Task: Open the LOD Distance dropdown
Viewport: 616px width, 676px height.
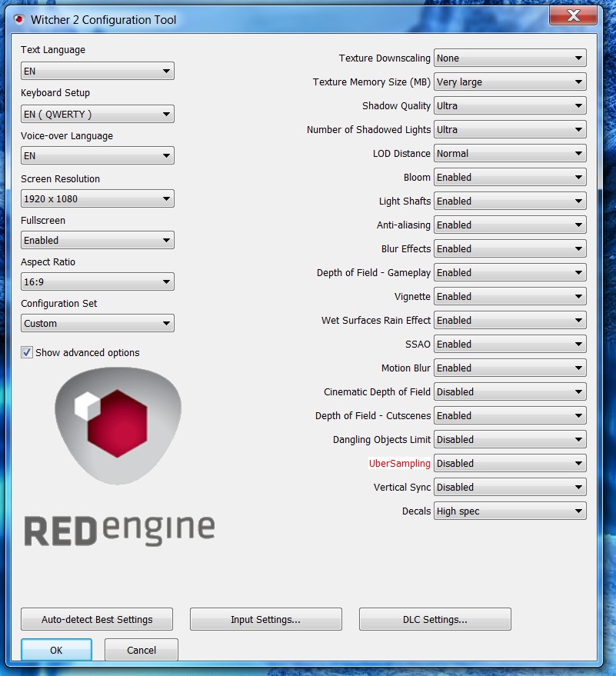Action: (x=510, y=154)
